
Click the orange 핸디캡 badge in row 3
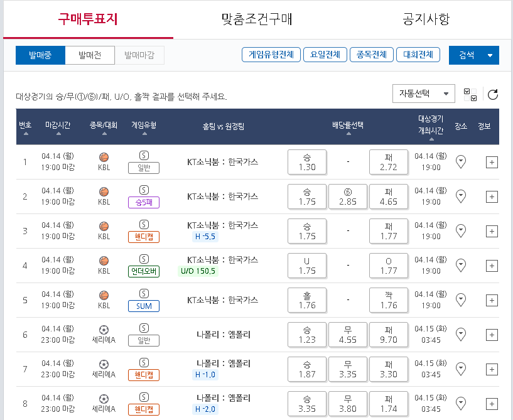(144, 237)
